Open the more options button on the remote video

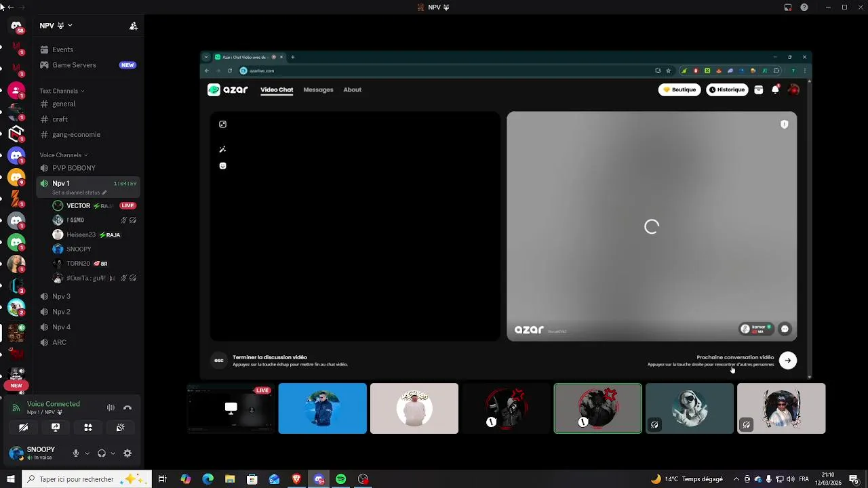(x=785, y=329)
